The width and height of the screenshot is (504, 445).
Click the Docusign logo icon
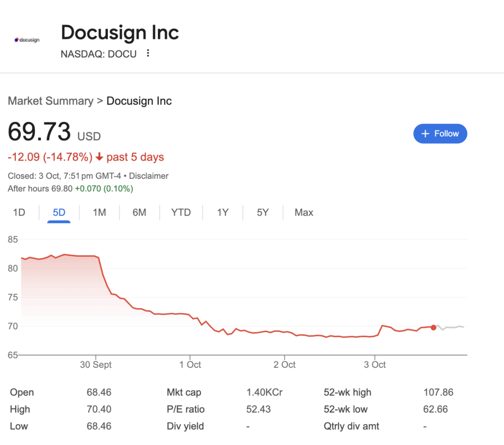27,39
